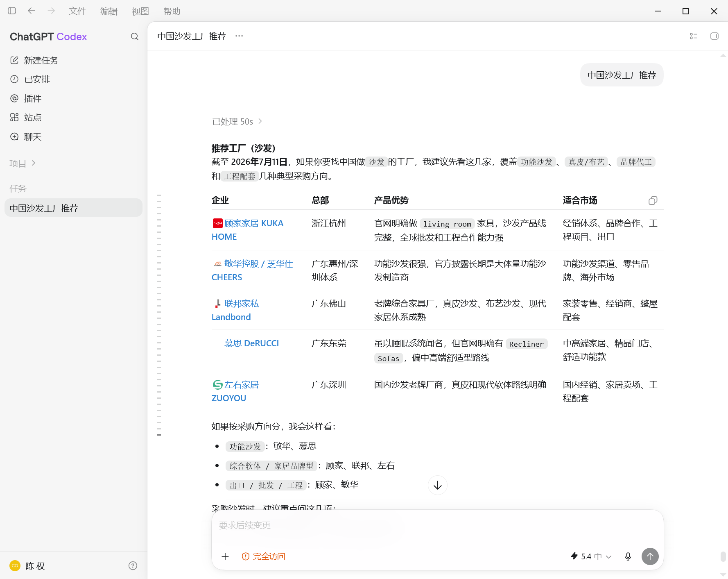Click the 功能沙发 tag in bullet list

point(245,446)
